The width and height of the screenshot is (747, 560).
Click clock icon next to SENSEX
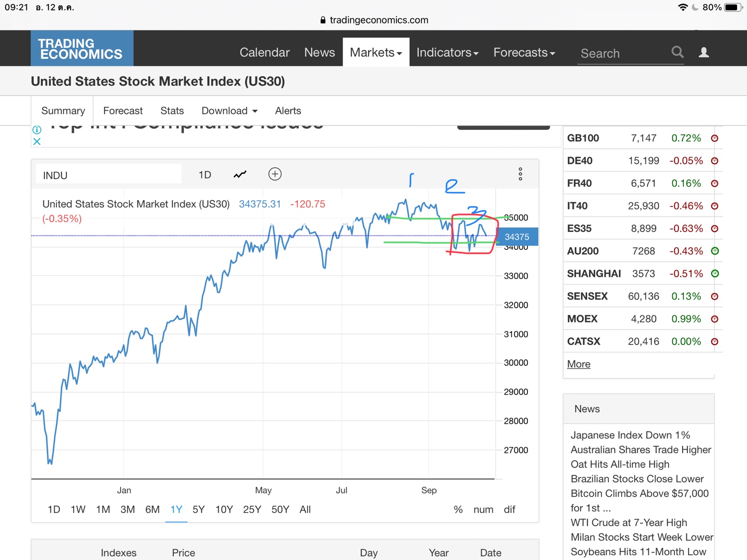(715, 296)
